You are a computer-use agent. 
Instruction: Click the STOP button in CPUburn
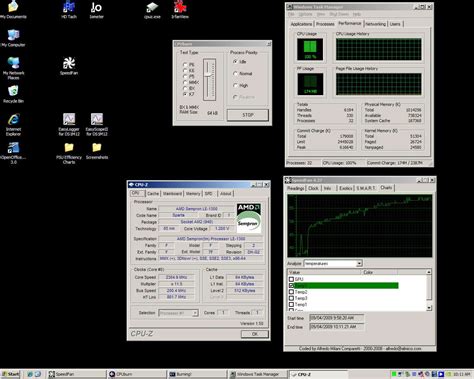pyautogui.click(x=248, y=115)
